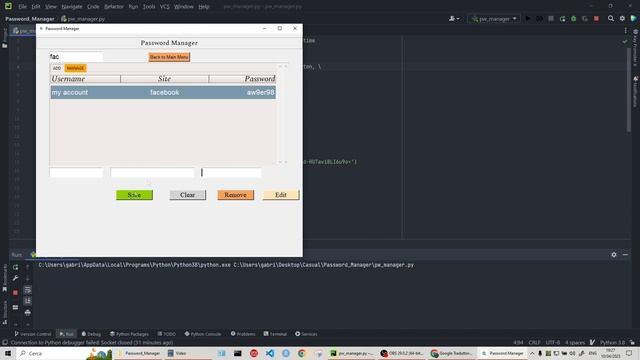Viewport: 640px width, 360px height.
Task: Open the Edit menu in PyCharm
Action: [36, 7]
